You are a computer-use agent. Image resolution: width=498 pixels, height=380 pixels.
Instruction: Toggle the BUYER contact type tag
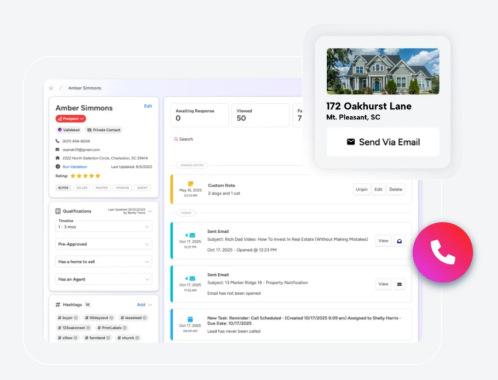pos(63,188)
